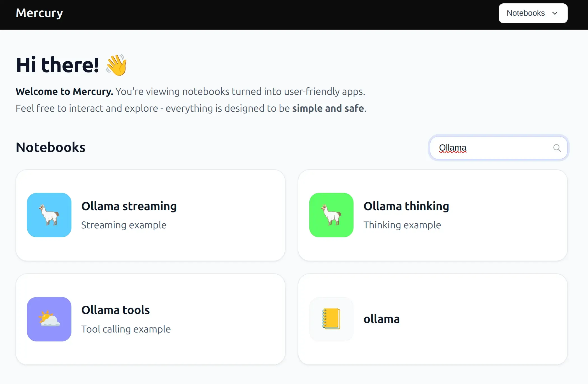This screenshot has width=588, height=384.
Task: Click the Mercury logo in the header
Action: pos(39,13)
